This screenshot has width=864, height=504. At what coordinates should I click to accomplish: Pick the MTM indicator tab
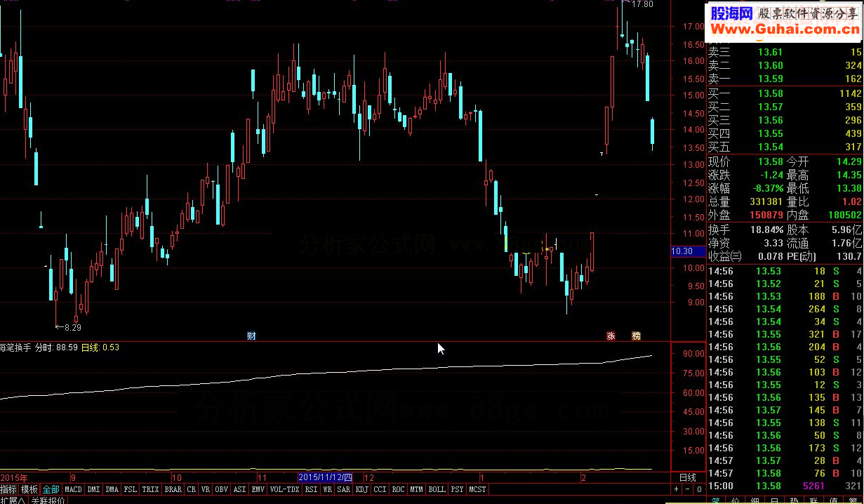click(417, 489)
